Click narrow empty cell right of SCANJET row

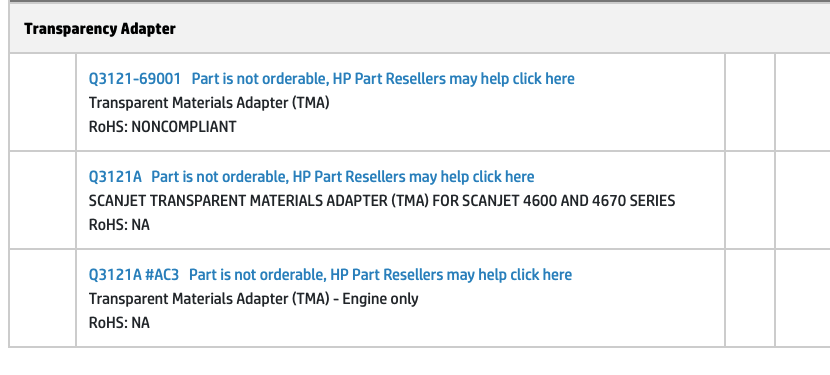click(x=750, y=200)
